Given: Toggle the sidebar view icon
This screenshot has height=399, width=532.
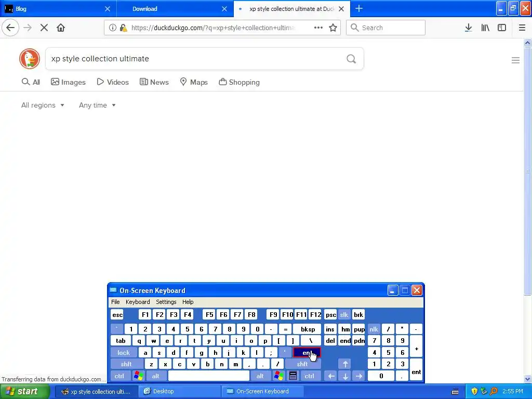Looking at the screenshot, I should click(502, 28).
